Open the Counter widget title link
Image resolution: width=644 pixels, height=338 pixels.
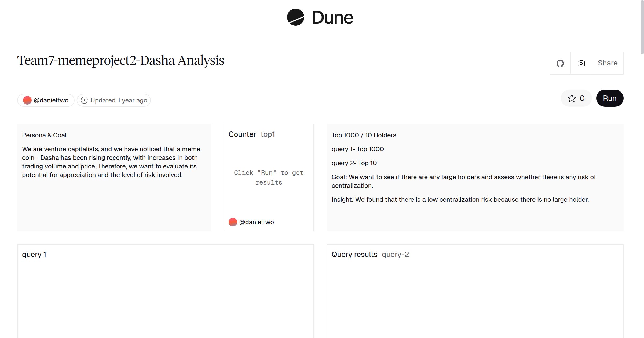(242, 134)
